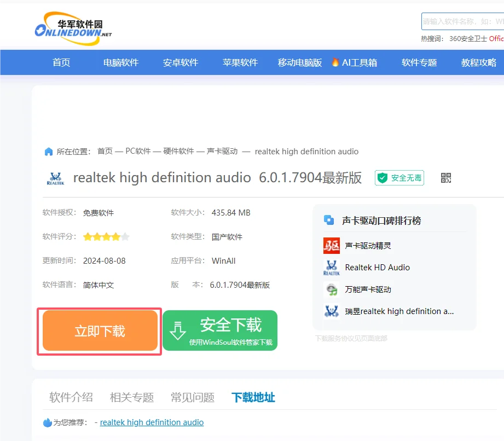
Task: Click 声卡驱动 in the breadcrumb path
Action: click(x=222, y=152)
